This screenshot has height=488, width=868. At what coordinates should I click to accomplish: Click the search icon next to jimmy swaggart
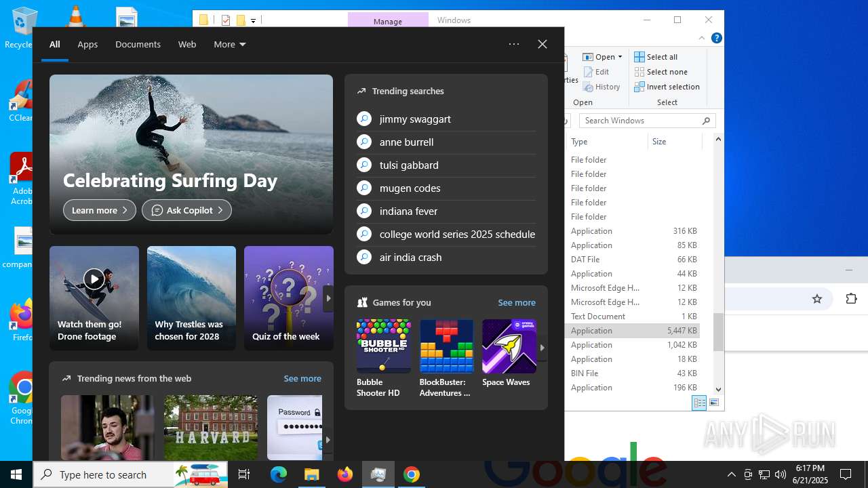[x=364, y=119]
